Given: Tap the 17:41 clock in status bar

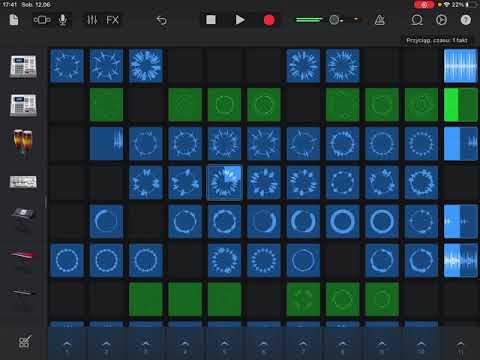Looking at the screenshot, I should point(10,5).
